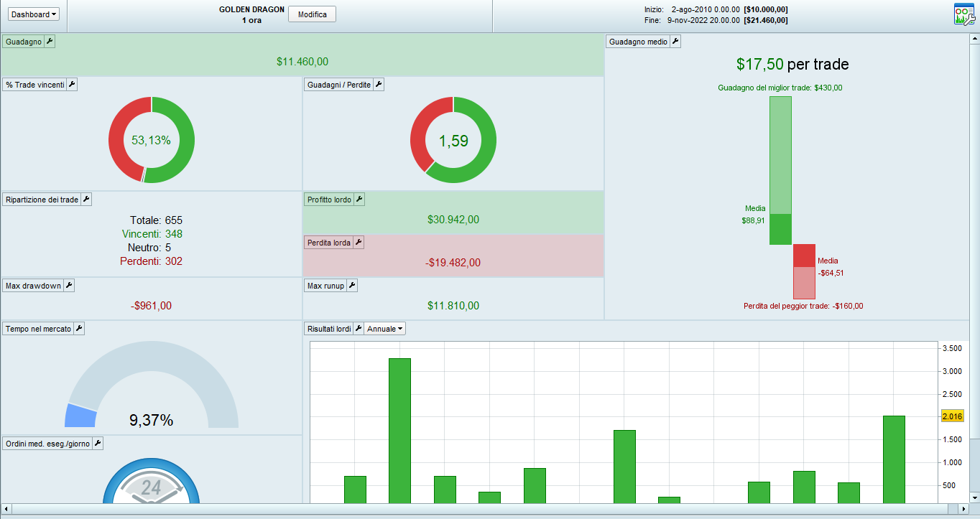Click the Guadagno panel label

pos(24,42)
